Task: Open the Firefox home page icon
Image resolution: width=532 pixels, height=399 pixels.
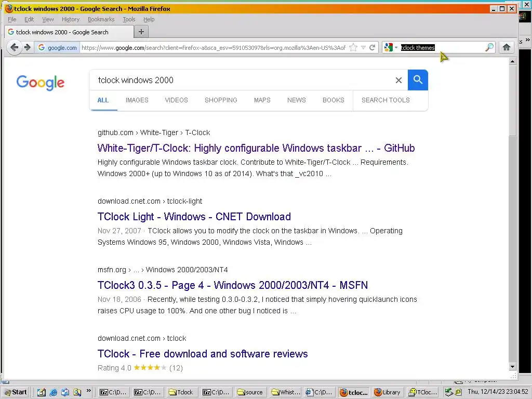Action: (x=506, y=47)
